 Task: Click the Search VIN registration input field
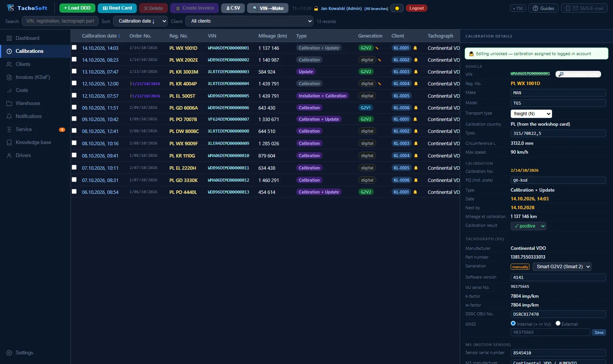pos(60,21)
